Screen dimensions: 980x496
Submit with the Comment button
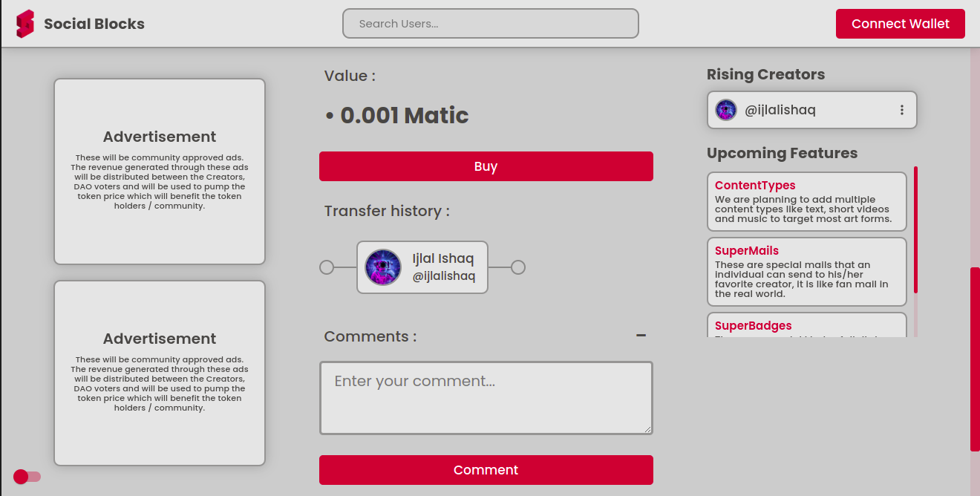point(486,470)
